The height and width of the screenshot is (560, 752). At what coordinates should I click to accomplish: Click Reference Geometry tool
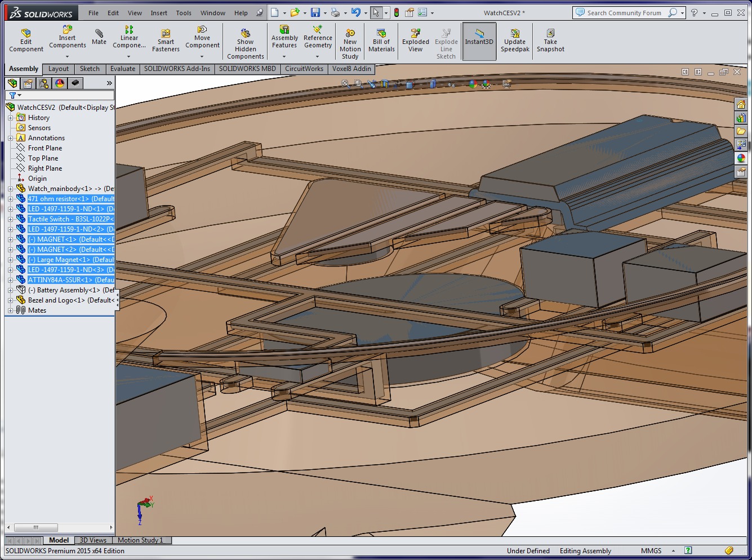318,38
